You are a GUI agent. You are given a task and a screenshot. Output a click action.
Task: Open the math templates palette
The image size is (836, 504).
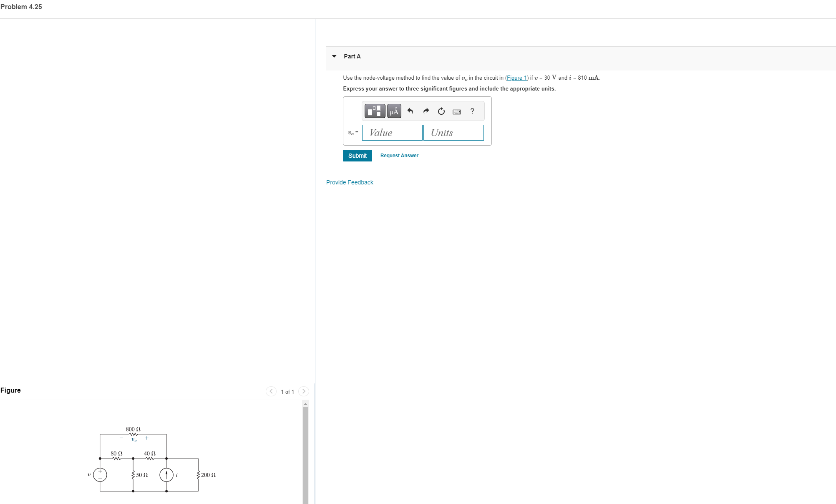375,111
